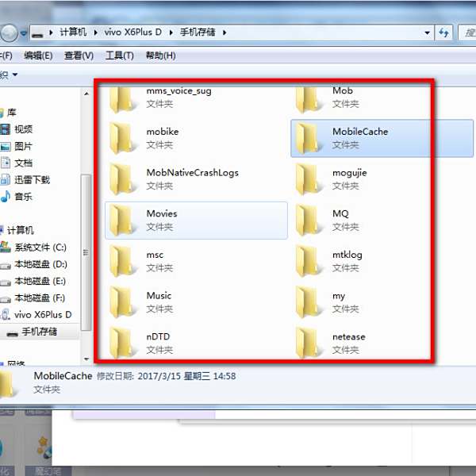The height and width of the screenshot is (476, 476).
Task: Click the netease folder name text
Action: (x=349, y=336)
